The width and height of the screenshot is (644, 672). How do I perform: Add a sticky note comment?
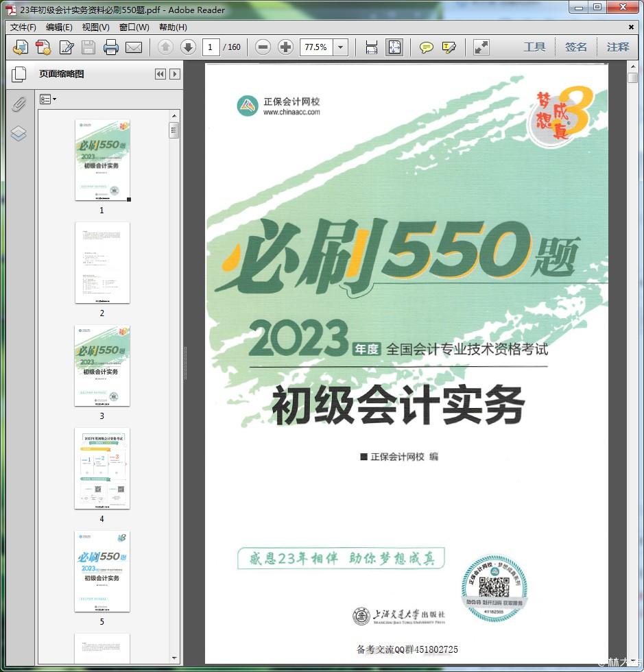(x=427, y=47)
